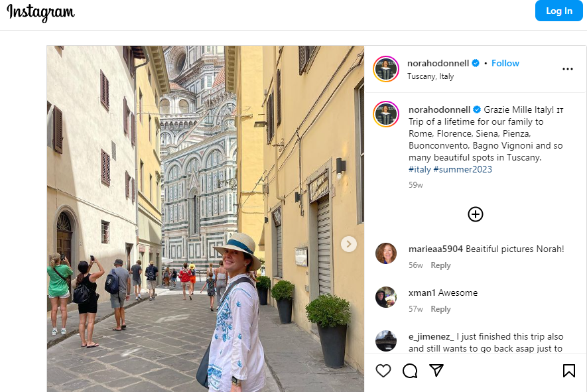Click the Instagram logo
This screenshot has height=392, width=587.
click(x=41, y=13)
